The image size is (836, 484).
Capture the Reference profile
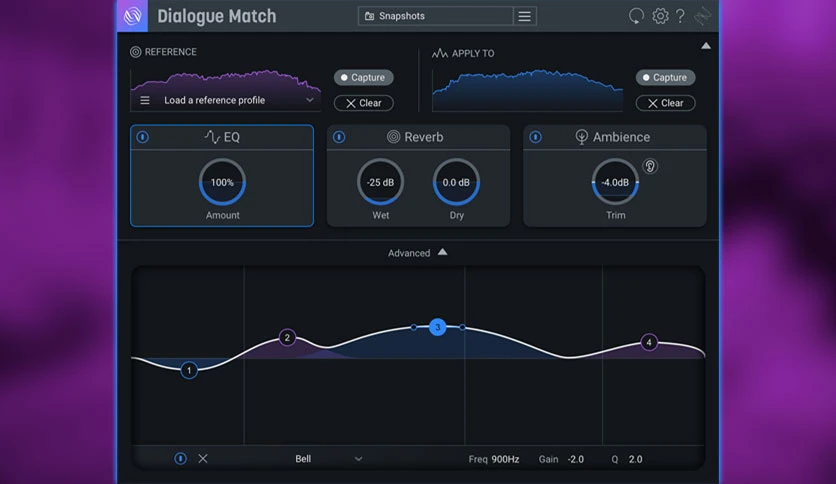coord(364,77)
